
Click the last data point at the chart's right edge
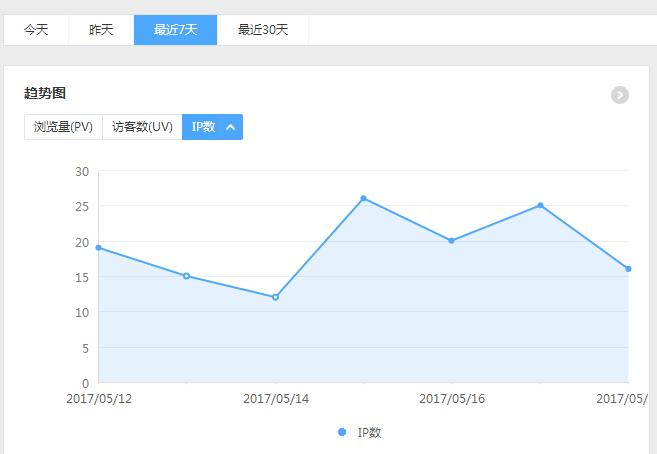628,269
